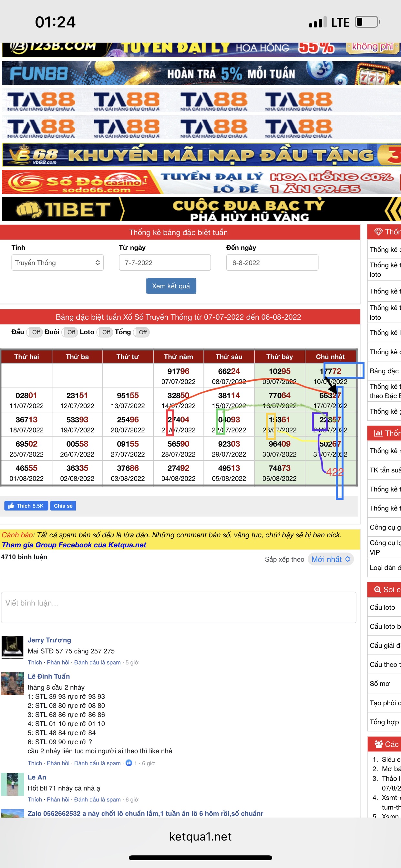The image size is (401, 868).
Task: Select result 53393 dated 19/07/2022
Action: click(77, 424)
